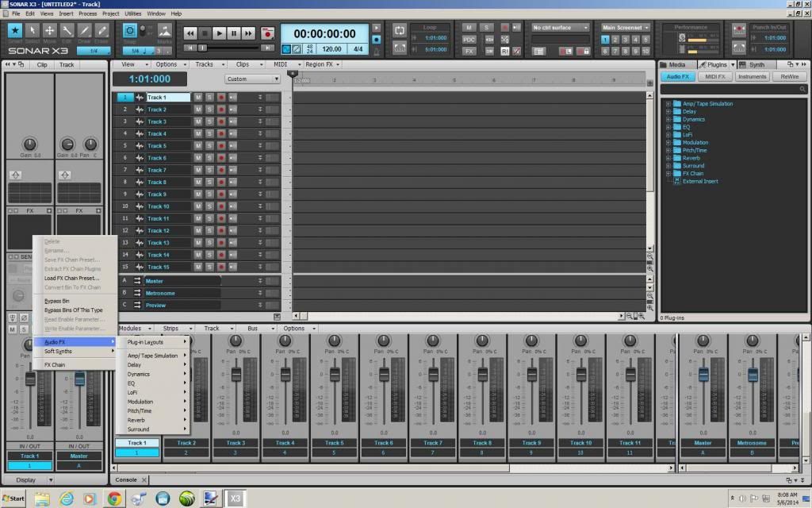Click the transport Record button
This screenshot has width=812, height=508.
coord(268,33)
